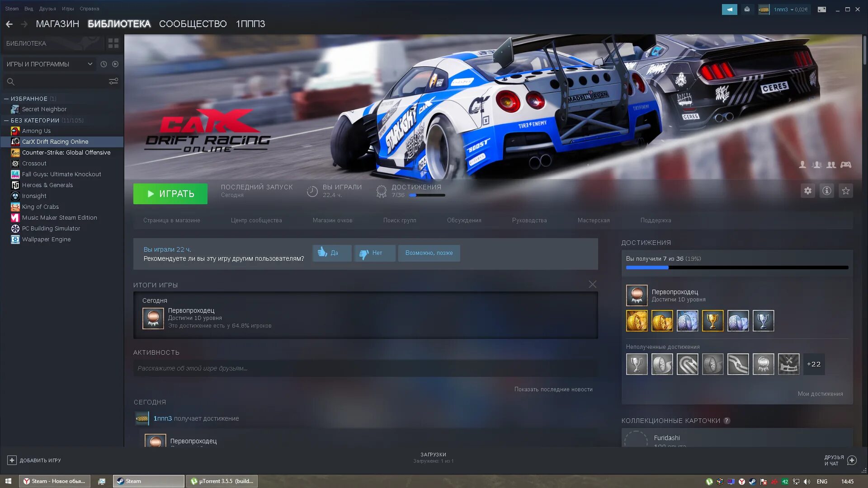Open the Магазин tab
This screenshot has height=488, width=868.
(57, 24)
